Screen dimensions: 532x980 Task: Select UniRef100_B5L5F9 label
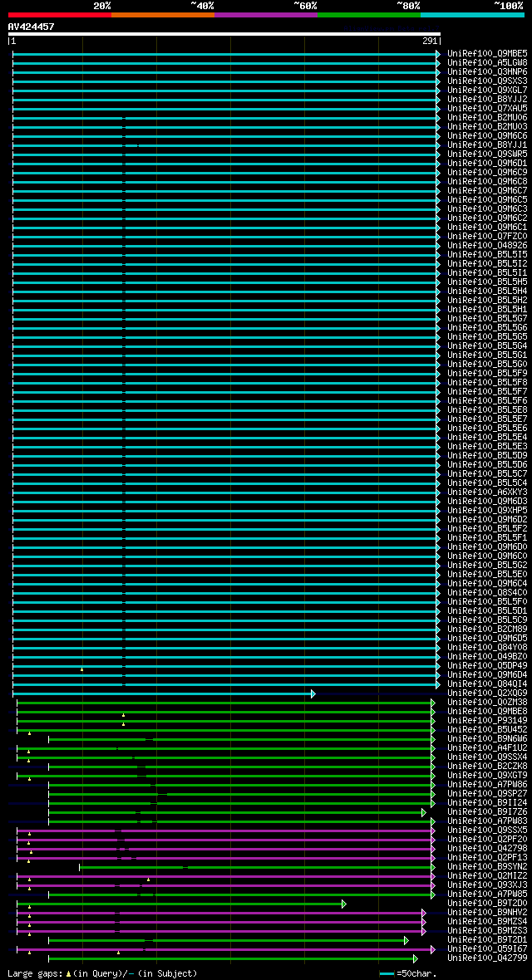[488, 373]
